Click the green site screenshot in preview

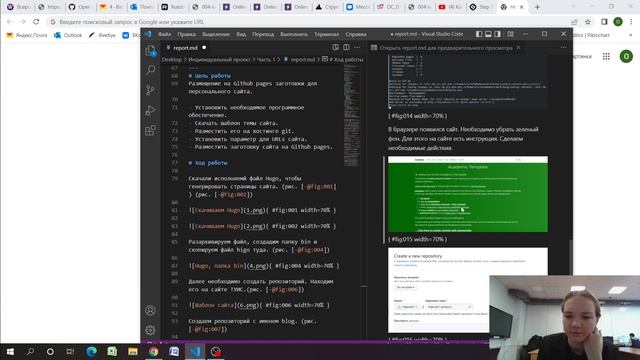pyautogui.click(x=468, y=194)
